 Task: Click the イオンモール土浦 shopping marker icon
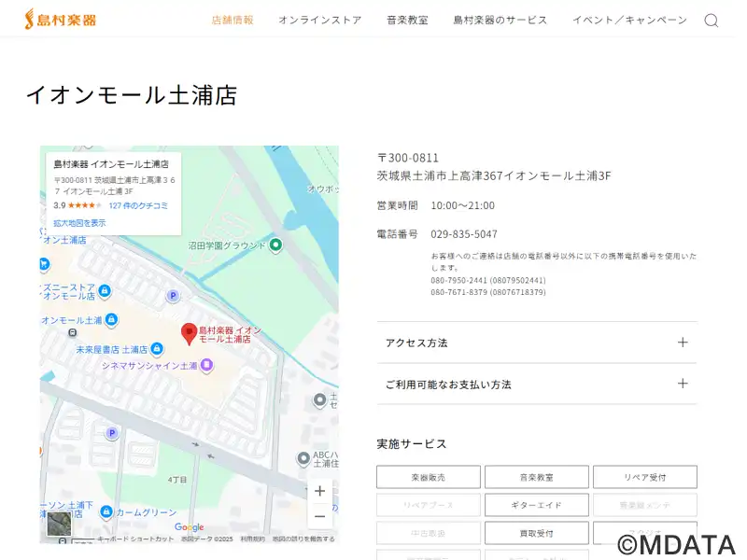(x=111, y=319)
